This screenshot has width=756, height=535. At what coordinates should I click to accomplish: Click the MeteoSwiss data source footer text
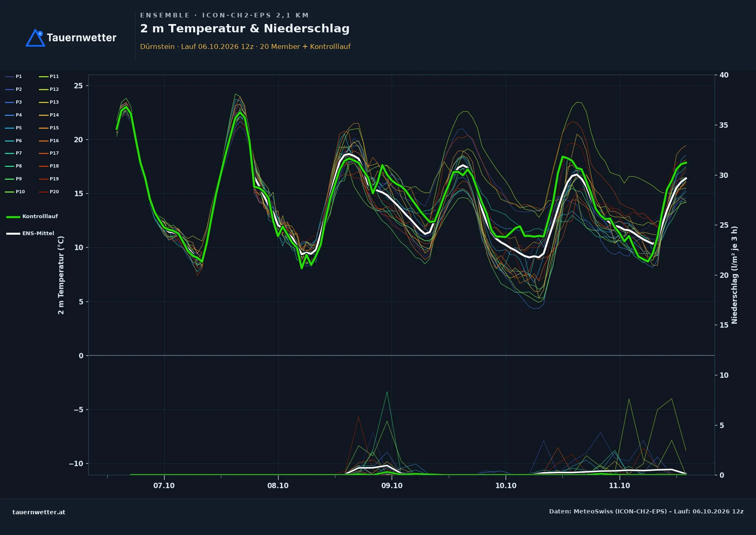pos(646,511)
